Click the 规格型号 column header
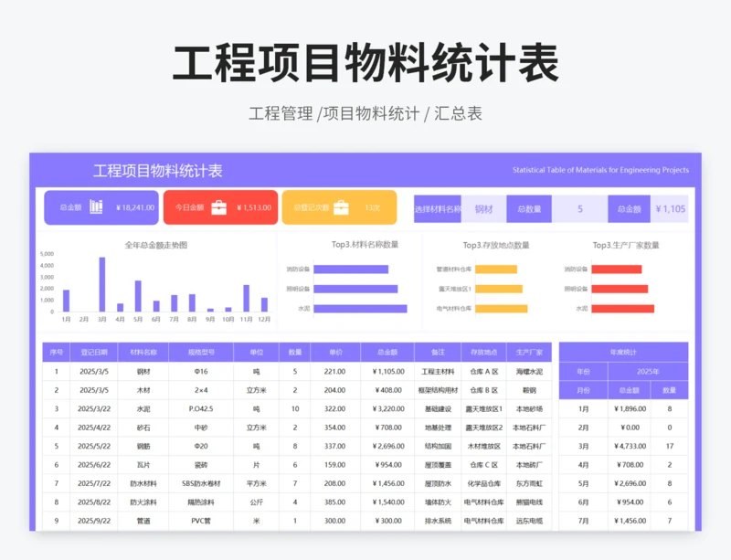Viewport: 731px width, 560px height. point(201,352)
